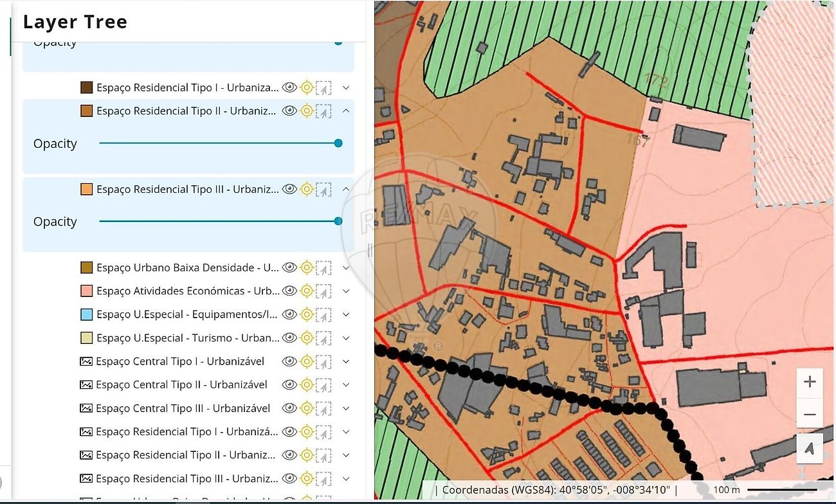Expand options for Espaço Residencial Tipo I swatch layer
The height and width of the screenshot is (504, 836).
coord(346,88)
